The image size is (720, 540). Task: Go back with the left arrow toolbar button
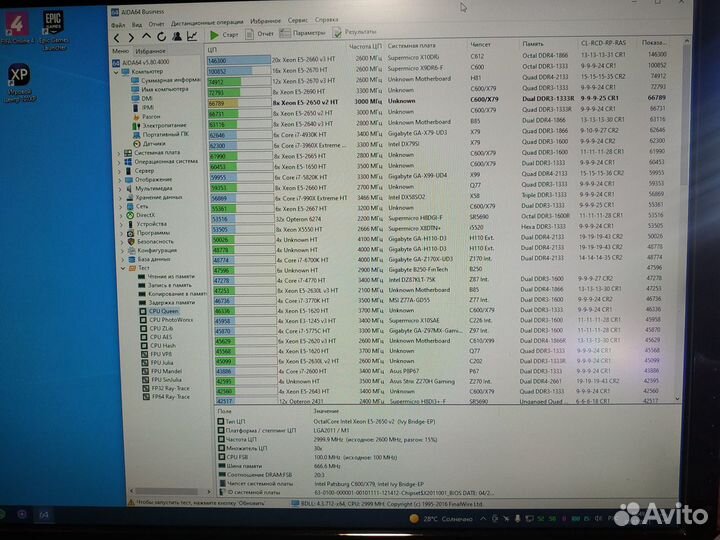tap(117, 38)
